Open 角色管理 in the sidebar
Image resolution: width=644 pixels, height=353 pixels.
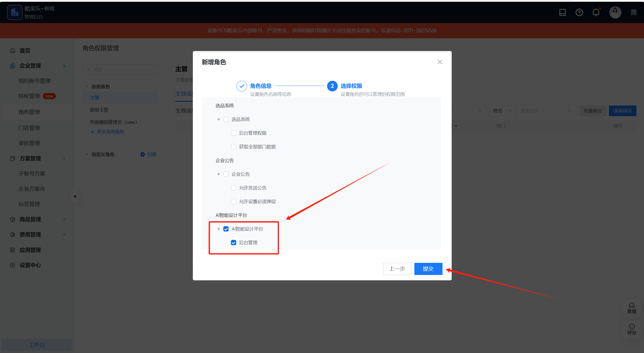click(x=29, y=112)
